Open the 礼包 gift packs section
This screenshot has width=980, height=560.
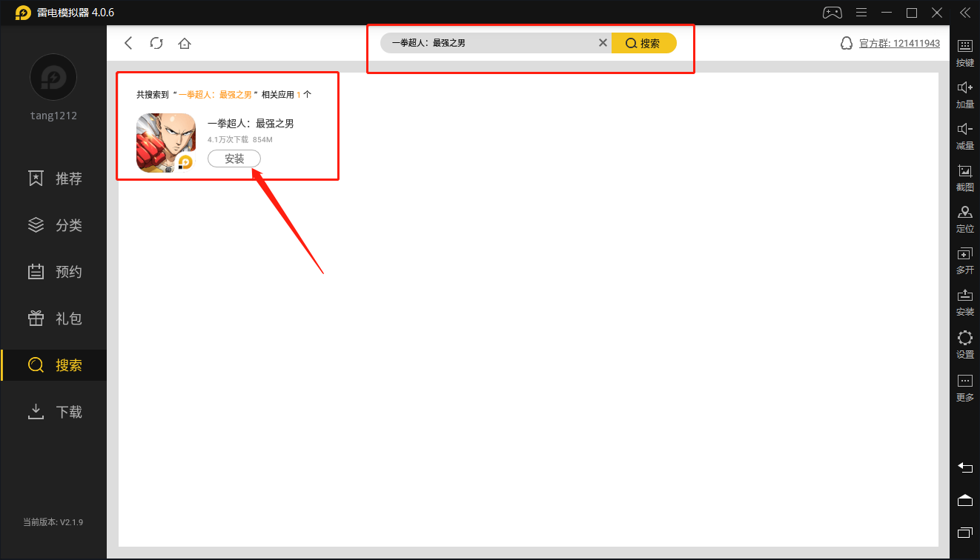click(53, 318)
